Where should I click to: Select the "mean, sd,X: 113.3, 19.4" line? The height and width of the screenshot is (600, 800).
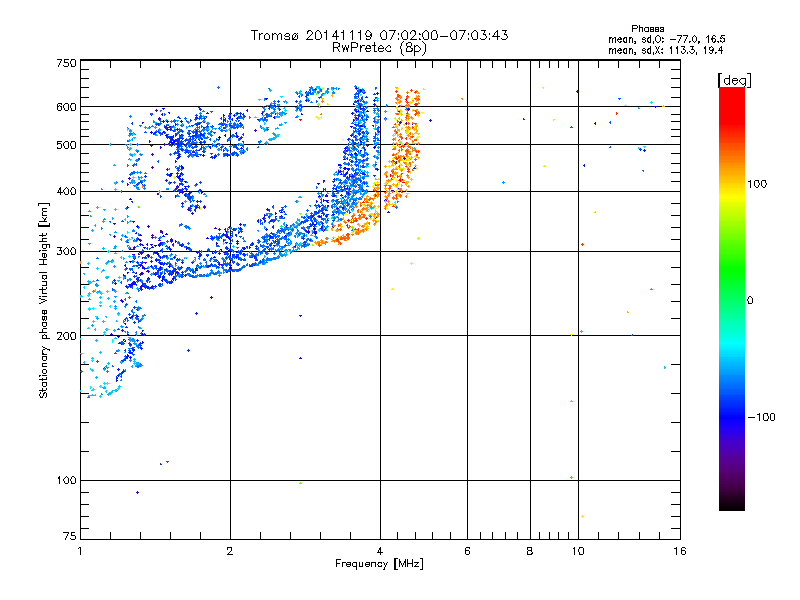point(665,50)
